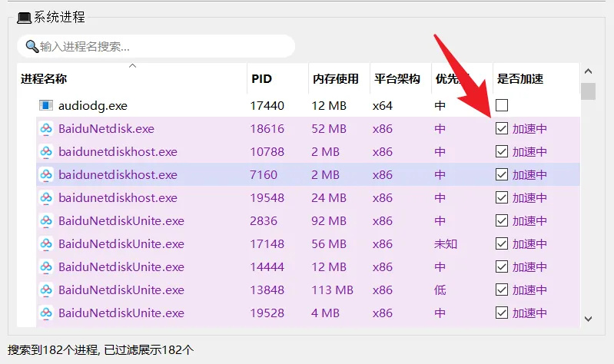The height and width of the screenshot is (364, 614).
Task: Click the audiodg.exe process icon
Action: 46,105
